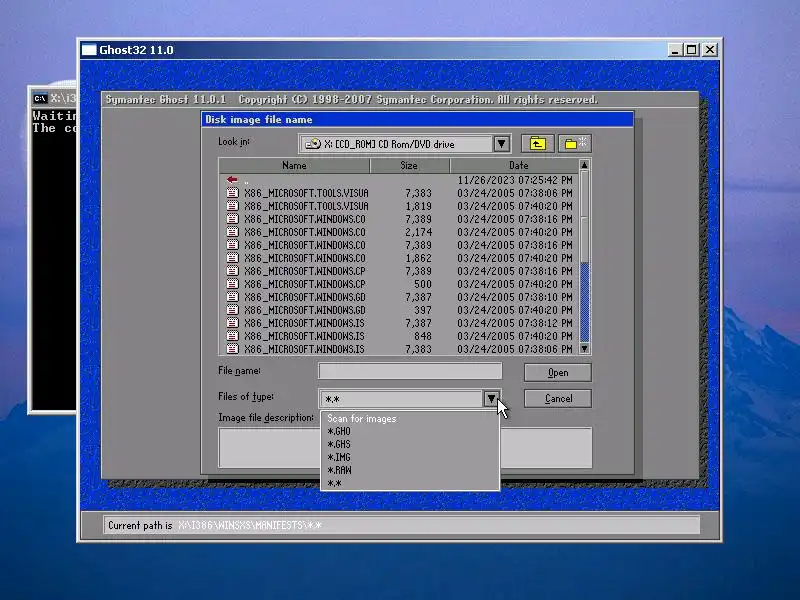This screenshot has width=800, height=600.
Task: Click the Ghost32 title bar window icon
Action: [89, 49]
